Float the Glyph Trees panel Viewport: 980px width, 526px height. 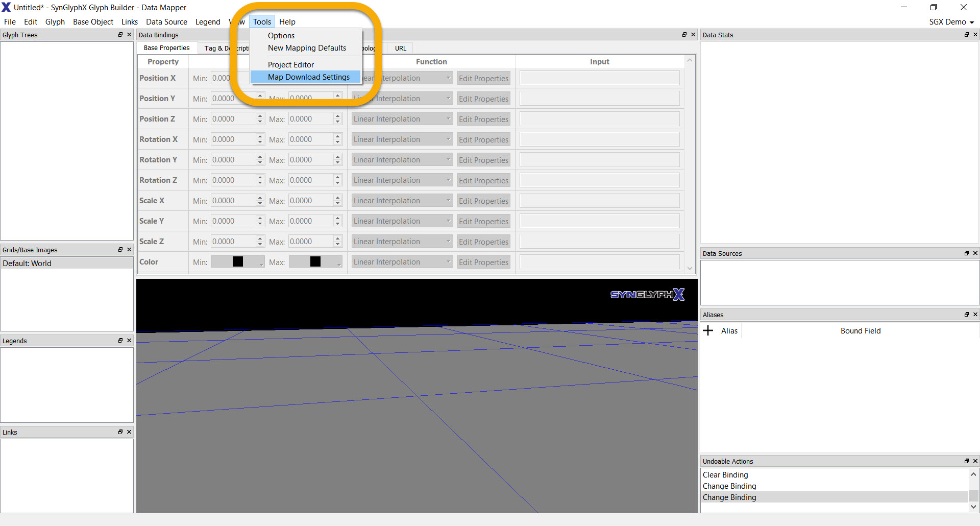(x=120, y=35)
